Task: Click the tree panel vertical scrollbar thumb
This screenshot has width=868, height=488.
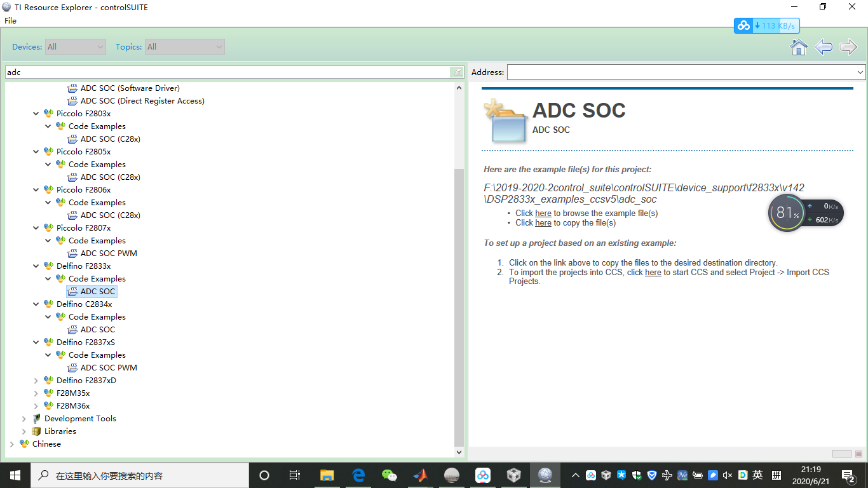Action: click(x=459, y=308)
